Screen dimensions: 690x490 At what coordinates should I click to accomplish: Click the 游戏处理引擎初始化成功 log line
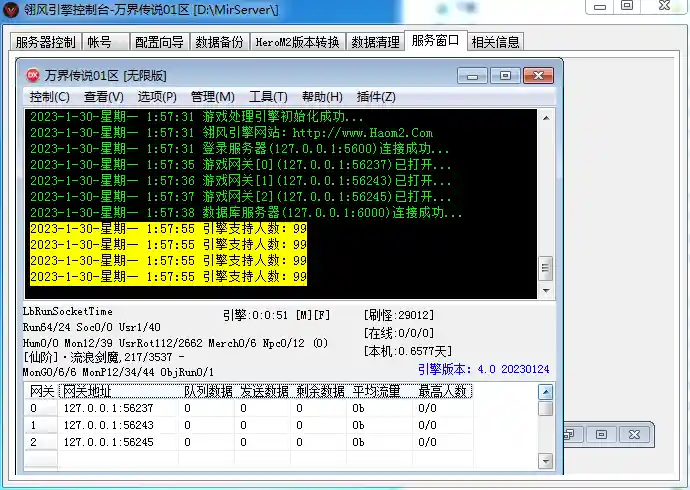197,117
